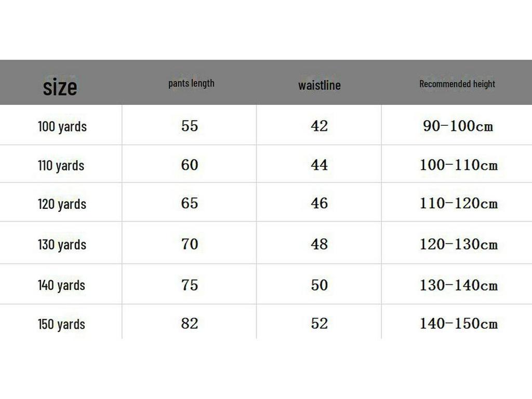Click the "120 yards" row label
Viewport: 532px width, 399px height.
pos(62,204)
